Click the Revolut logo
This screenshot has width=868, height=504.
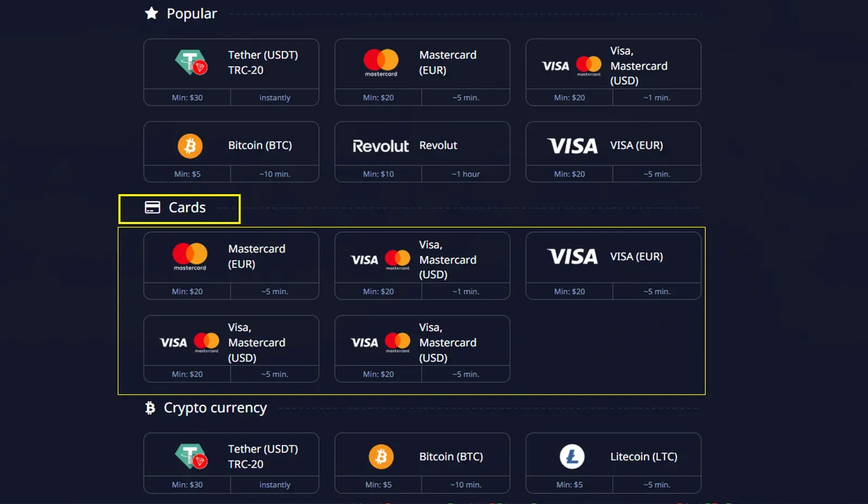(380, 146)
